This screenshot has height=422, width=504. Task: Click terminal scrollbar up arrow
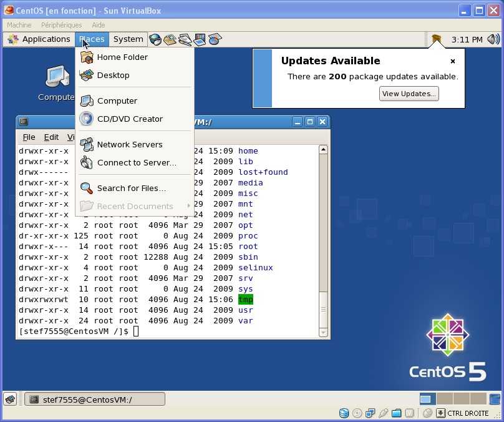coord(323,150)
